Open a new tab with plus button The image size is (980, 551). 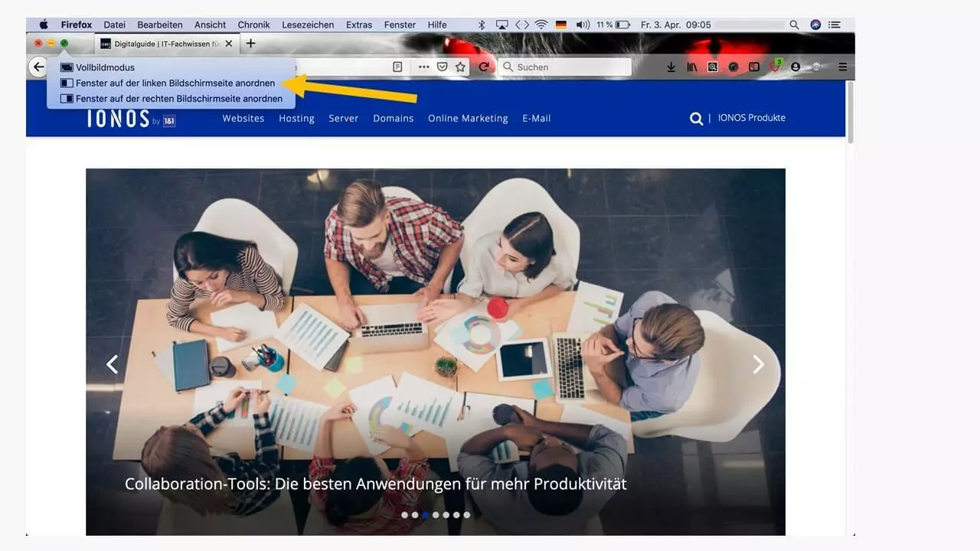pyautogui.click(x=250, y=44)
